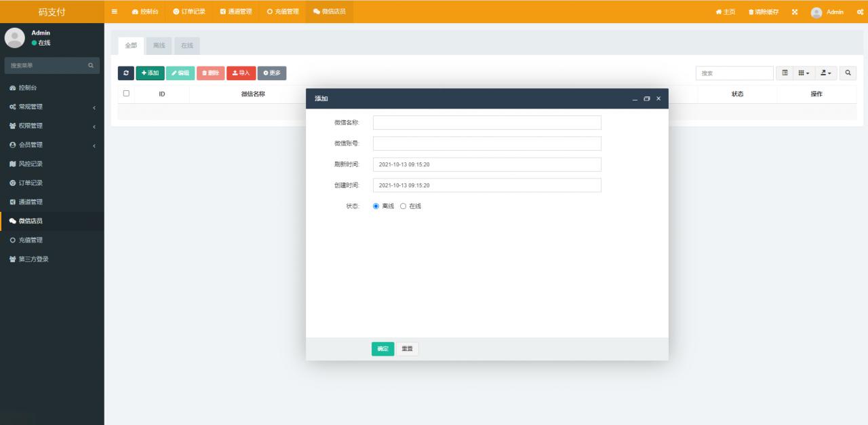Minimize the 添加 dialog

point(635,99)
